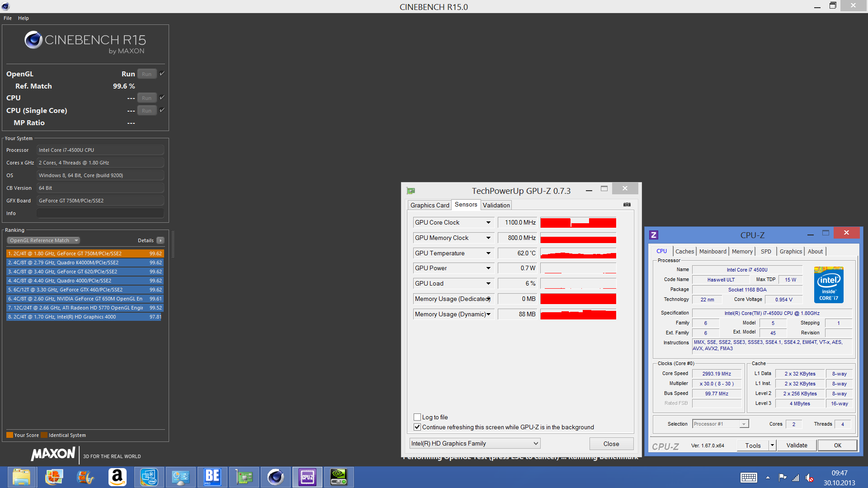The image size is (868, 488).
Task: Open Cinebench File menu
Action: [x=8, y=18]
